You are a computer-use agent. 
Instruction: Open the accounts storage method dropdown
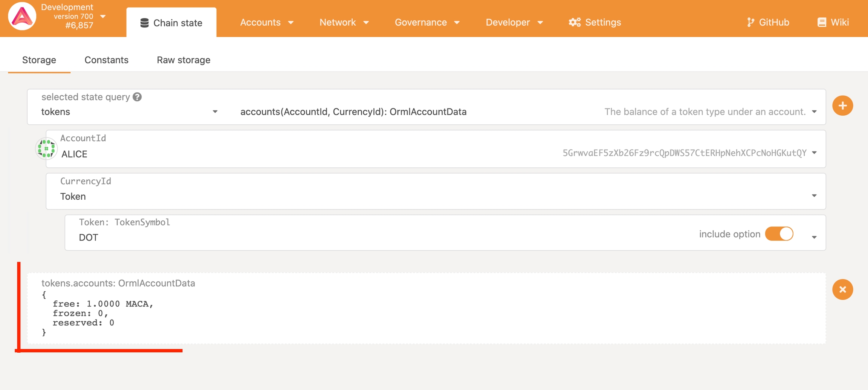coord(814,112)
